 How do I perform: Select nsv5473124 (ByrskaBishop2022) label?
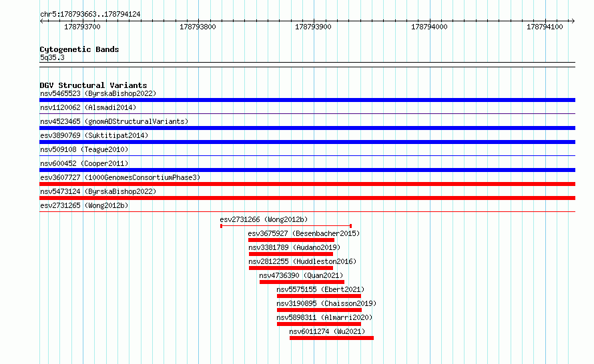click(98, 191)
